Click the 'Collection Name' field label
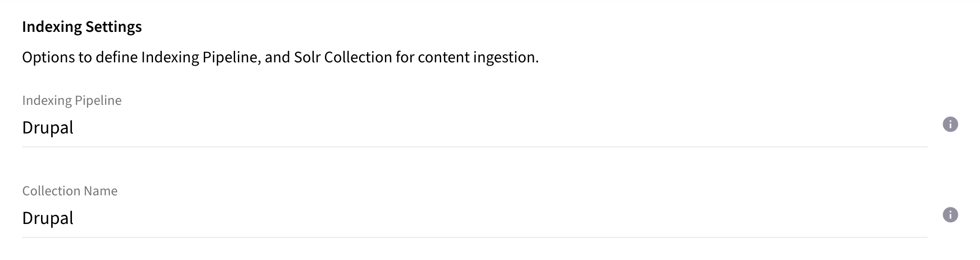Screen dimensions: 980x260 (70, 191)
